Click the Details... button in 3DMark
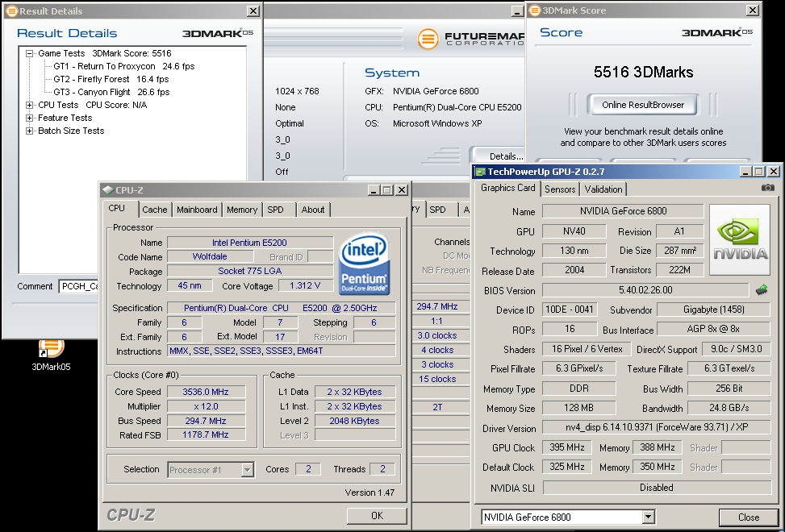Image resolution: width=785 pixels, height=532 pixels. [x=497, y=156]
